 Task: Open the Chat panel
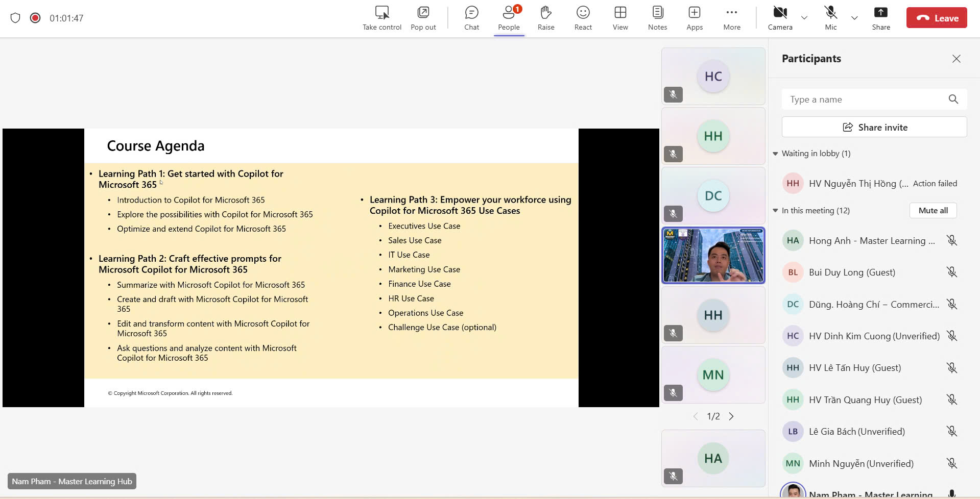pos(471,18)
